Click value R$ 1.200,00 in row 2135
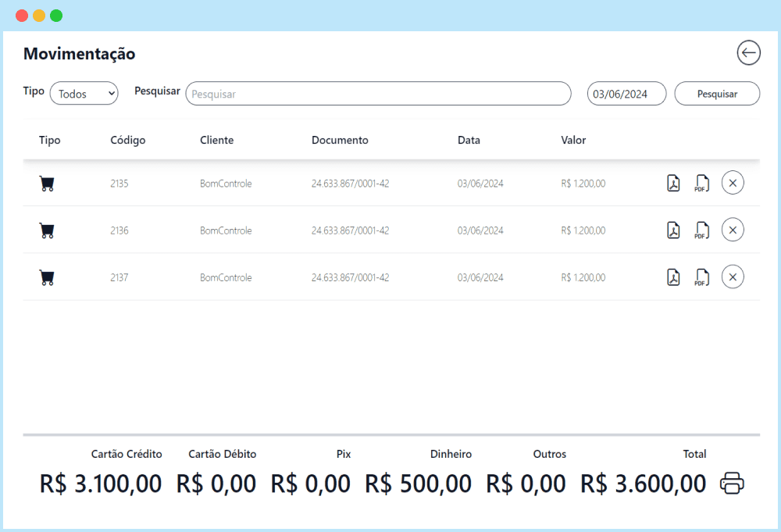The image size is (781, 532). click(583, 184)
